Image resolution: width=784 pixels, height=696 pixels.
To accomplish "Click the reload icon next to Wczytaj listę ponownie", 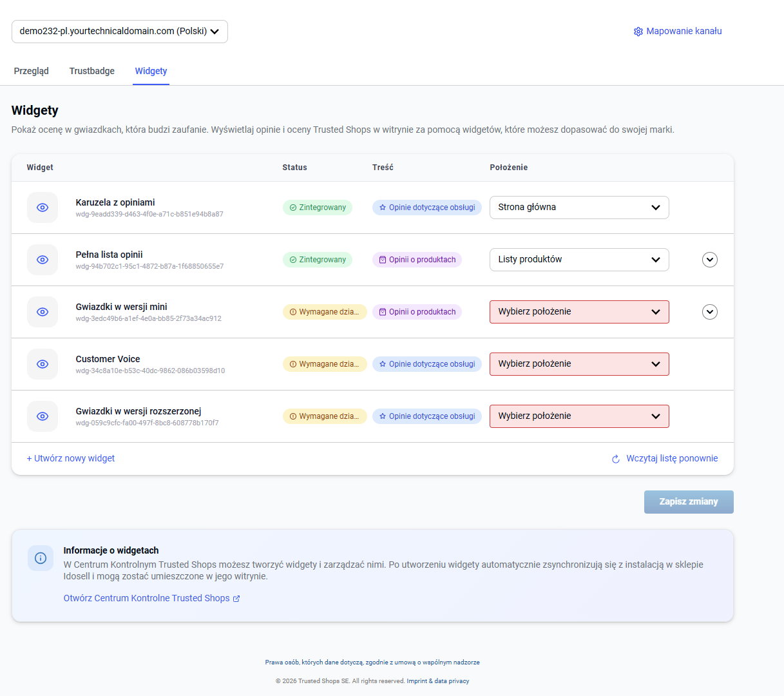I will pyautogui.click(x=616, y=459).
